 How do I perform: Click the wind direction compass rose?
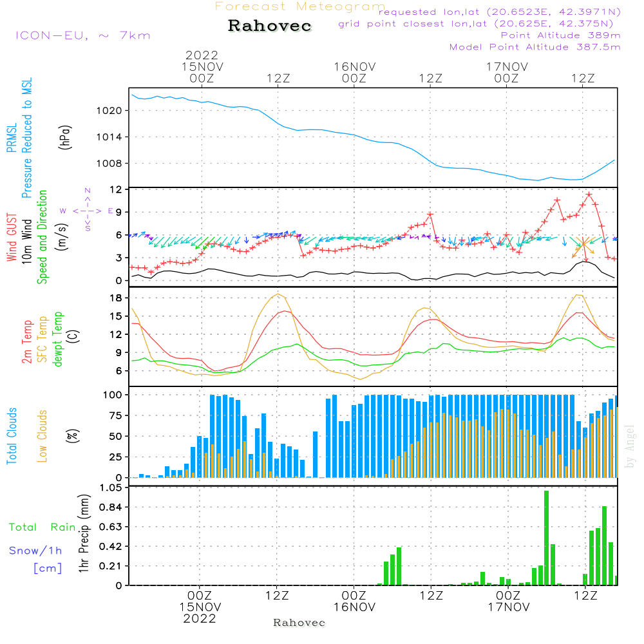tap(87, 210)
